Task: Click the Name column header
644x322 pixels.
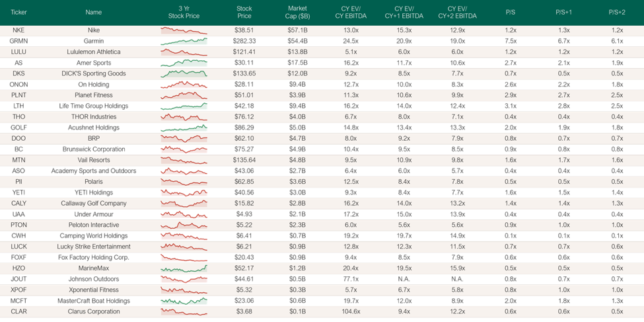Action: (x=94, y=13)
